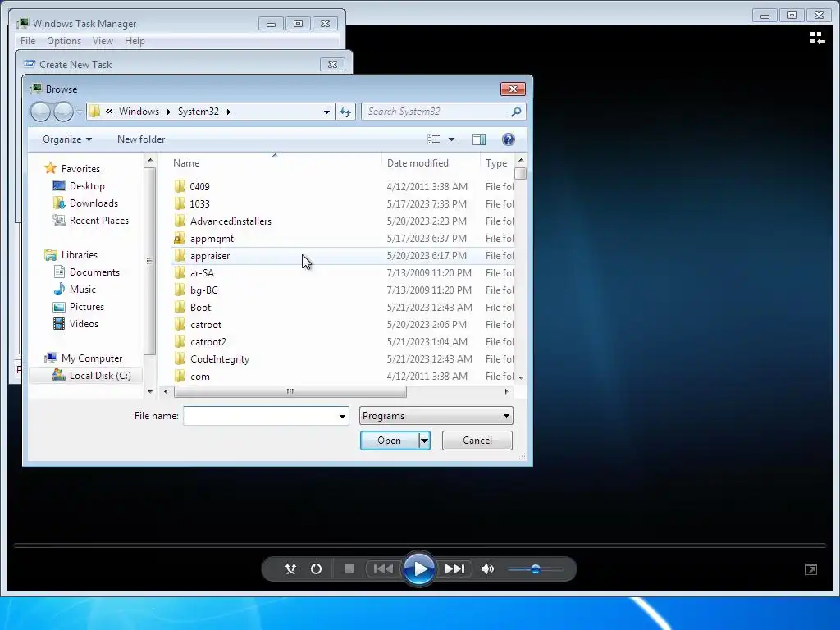Go forward in Browse dialog

click(63, 112)
